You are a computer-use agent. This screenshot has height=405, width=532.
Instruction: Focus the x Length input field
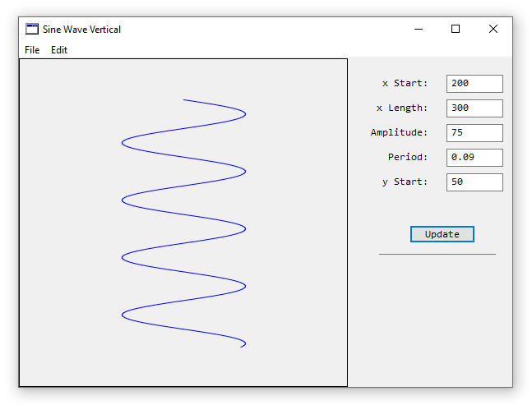coord(474,108)
